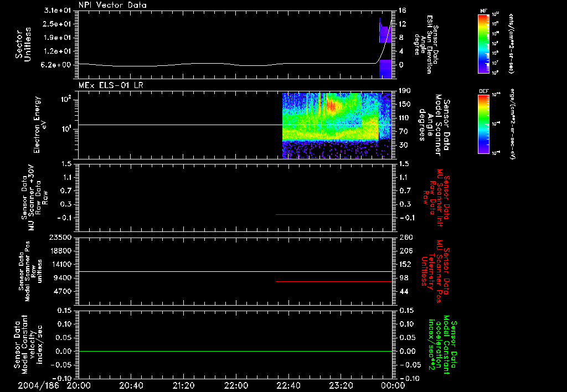Click the red line in Scanner Pos panel
Viewport: 567px width, 392px height.
point(334,281)
